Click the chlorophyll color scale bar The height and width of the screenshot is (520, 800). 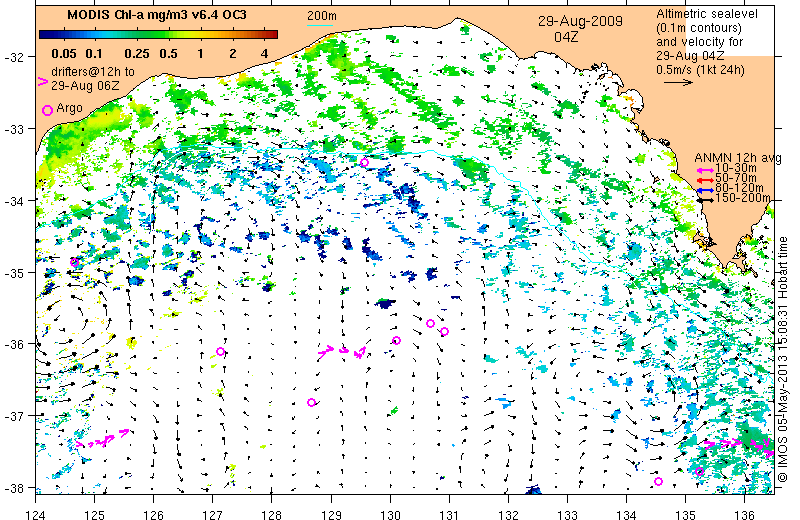point(159,35)
